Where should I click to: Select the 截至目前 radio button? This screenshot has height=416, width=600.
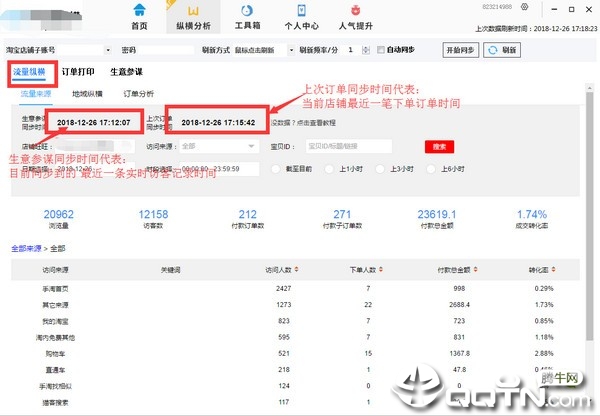tap(276, 169)
